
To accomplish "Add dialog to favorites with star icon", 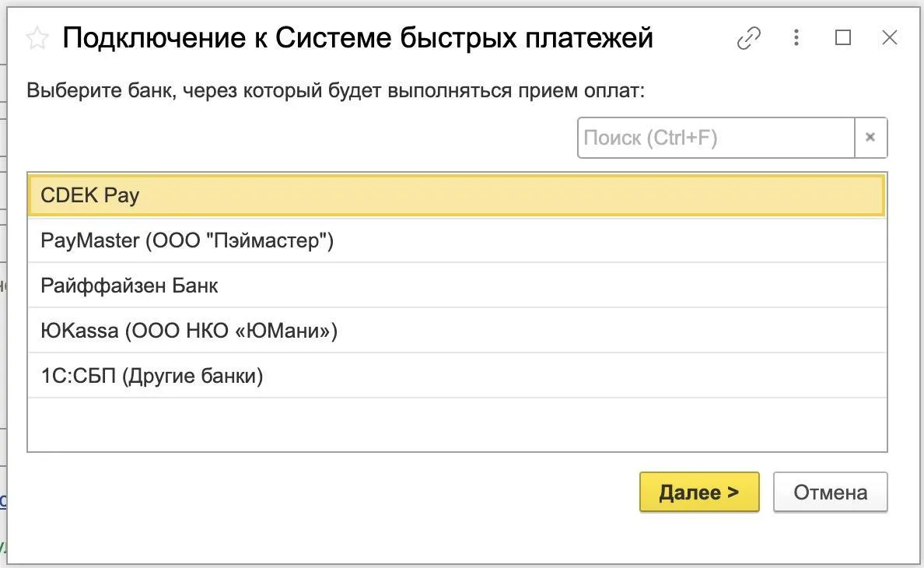I will coord(37,38).
